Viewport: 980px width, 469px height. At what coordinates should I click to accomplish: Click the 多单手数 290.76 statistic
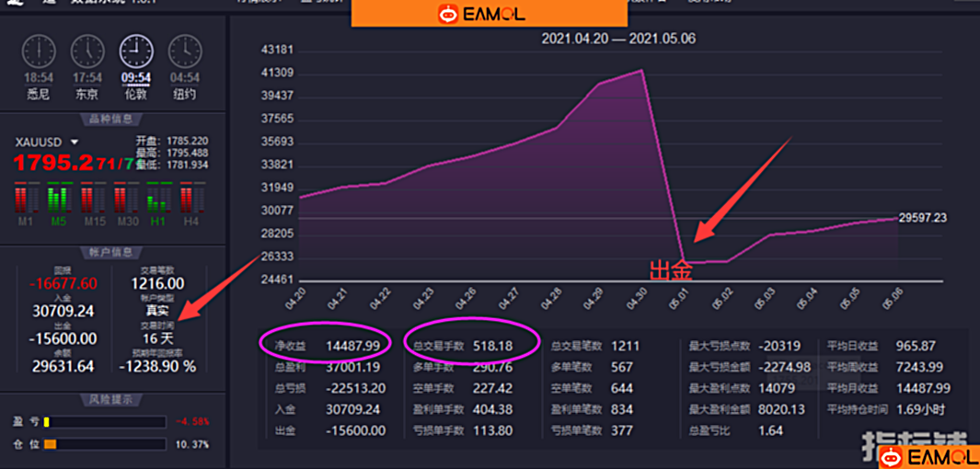[463, 367]
